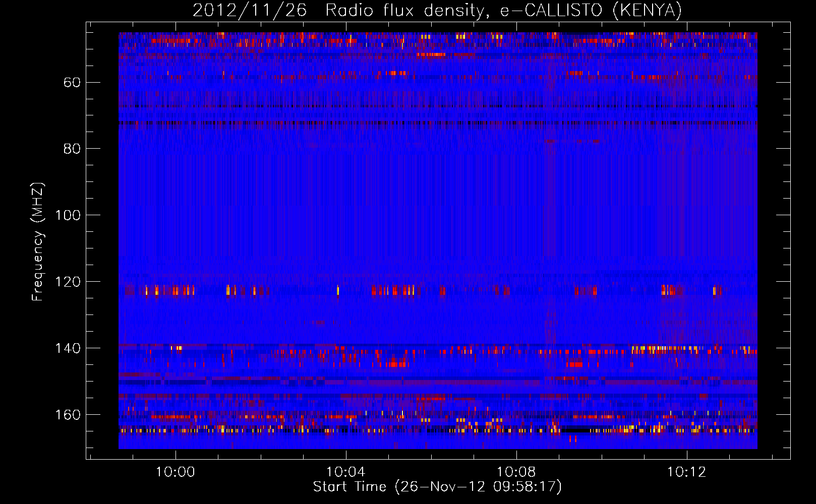Click the 'Start Time (26-Nov-12 09:58:17)' label
The height and width of the screenshot is (504, 816).
point(437,487)
